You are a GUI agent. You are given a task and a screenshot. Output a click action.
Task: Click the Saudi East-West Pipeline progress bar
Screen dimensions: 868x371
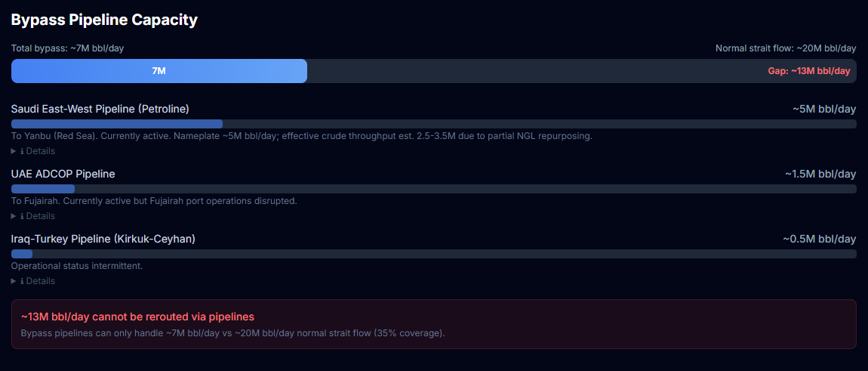tap(434, 124)
